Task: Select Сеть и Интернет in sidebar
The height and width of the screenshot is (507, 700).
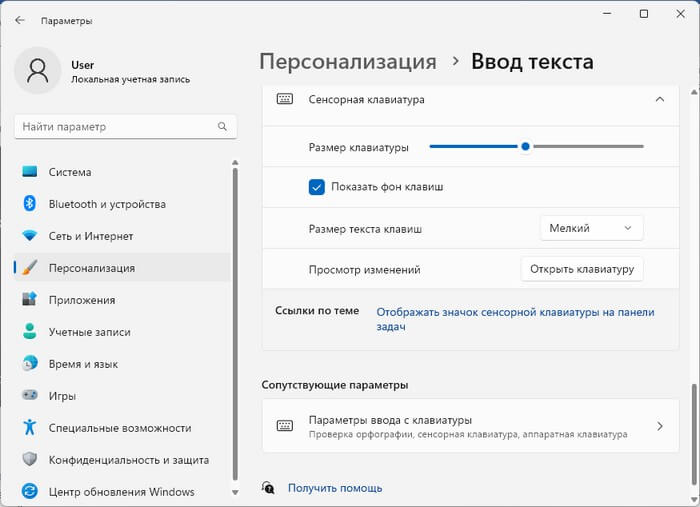Action: click(122, 236)
